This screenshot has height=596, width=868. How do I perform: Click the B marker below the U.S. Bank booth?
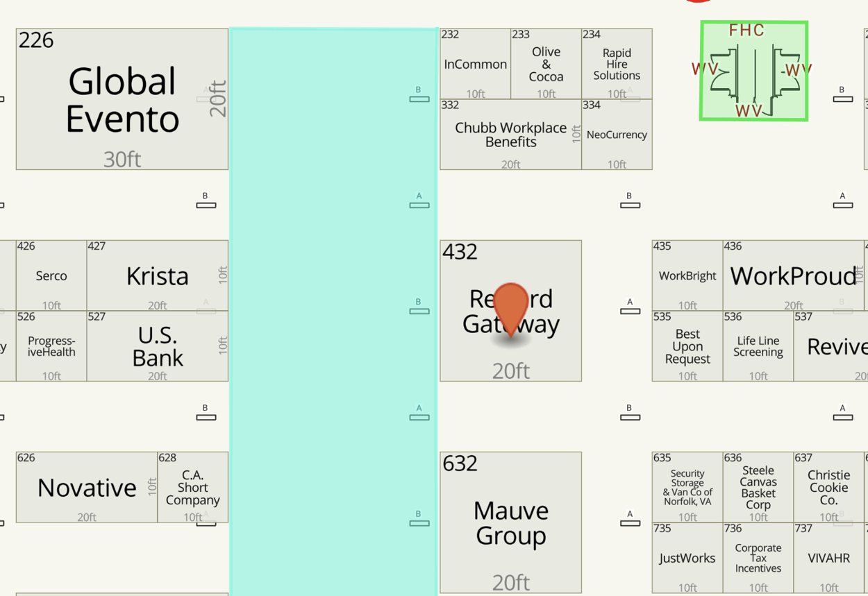206,416
